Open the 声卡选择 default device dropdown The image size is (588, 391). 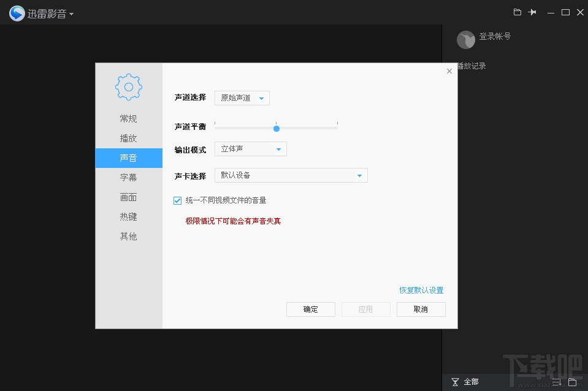tap(291, 175)
